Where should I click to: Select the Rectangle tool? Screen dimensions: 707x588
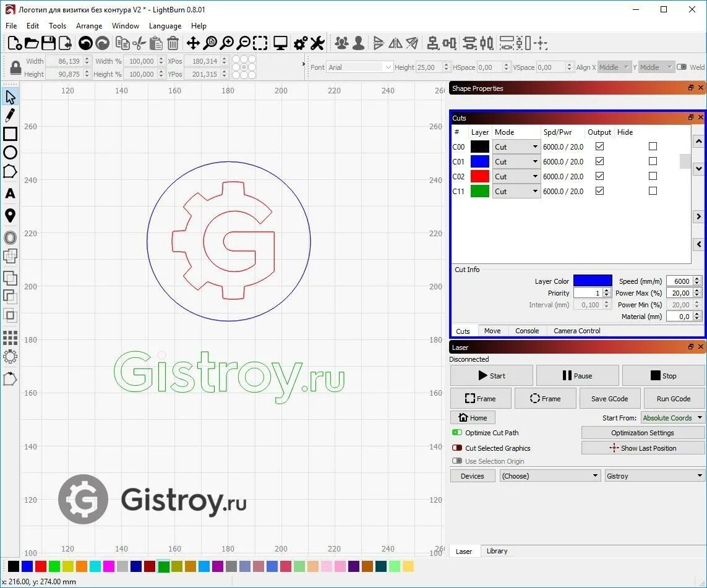[10, 134]
